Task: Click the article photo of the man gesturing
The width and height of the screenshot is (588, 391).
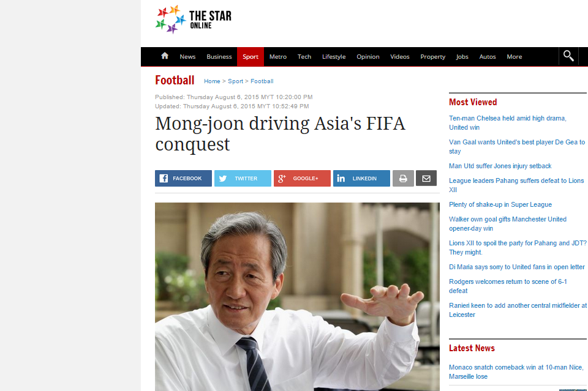Action: pyautogui.click(x=297, y=297)
